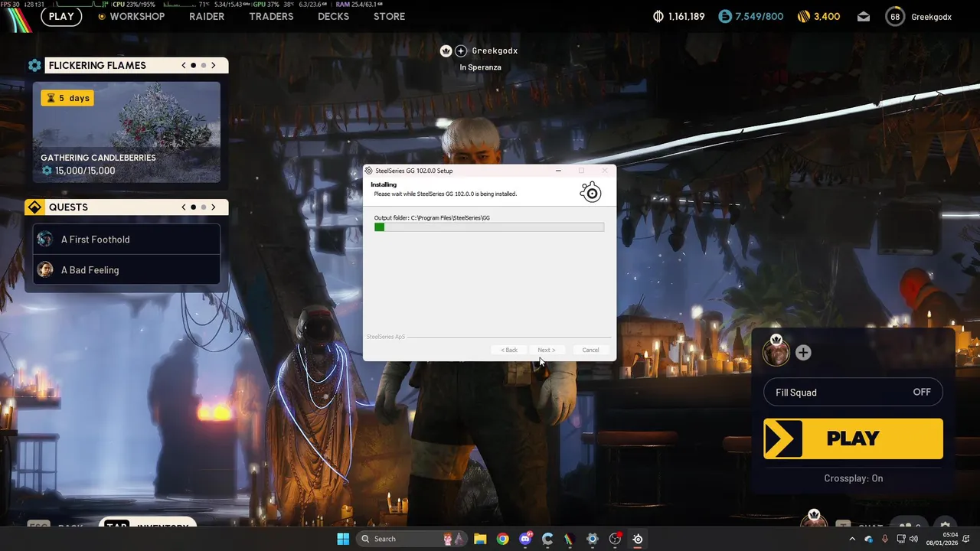Toggle Fill Squad OFF switch
This screenshot has width=980, height=551.
(853, 393)
